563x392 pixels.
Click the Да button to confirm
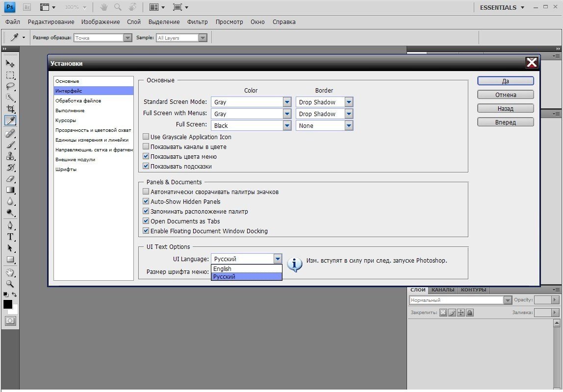(505, 81)
